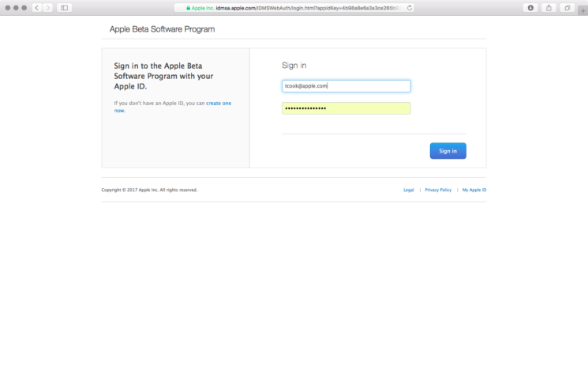Screen dimensions: 588x369
Task: Click the yellow password field
Action: point(346,108)
